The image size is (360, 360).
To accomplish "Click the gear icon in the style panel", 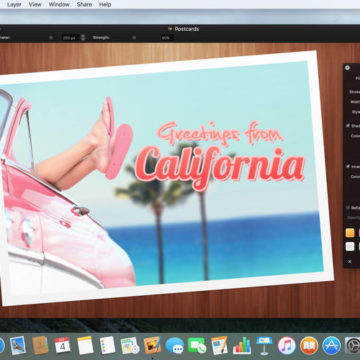I will point(347,68).
